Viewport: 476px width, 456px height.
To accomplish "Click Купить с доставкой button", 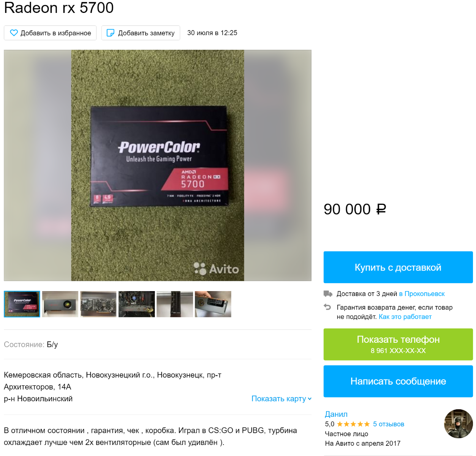I will 398,267.
